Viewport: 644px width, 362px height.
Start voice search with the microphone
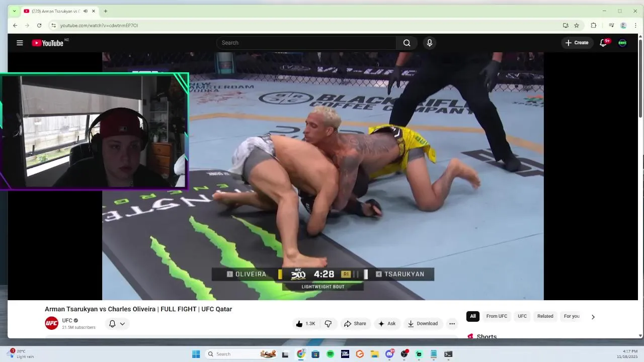point(429,43)
